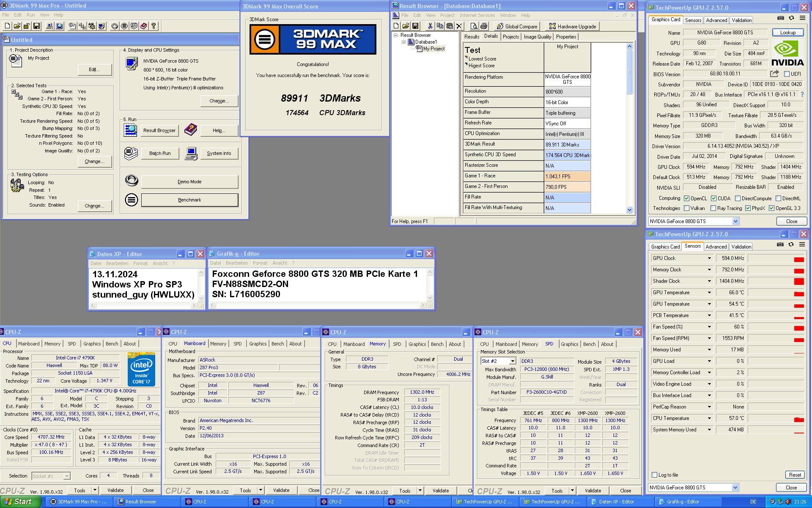Click the yellow question mark toolbar icon
This screenshot has width=812, height=508.
(154, 26)
